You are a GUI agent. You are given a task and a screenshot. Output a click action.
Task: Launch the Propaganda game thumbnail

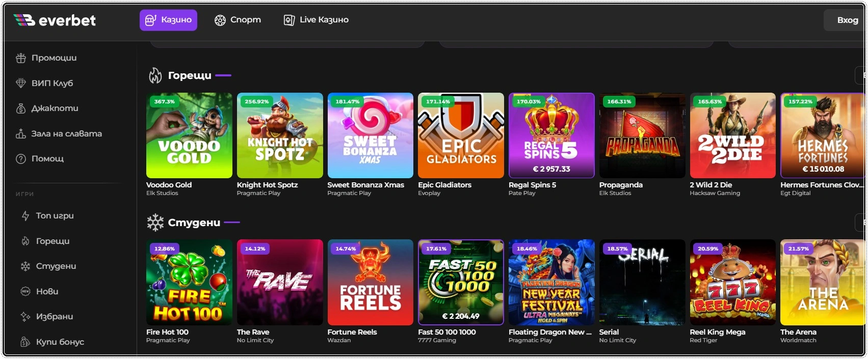coord(642,135)
